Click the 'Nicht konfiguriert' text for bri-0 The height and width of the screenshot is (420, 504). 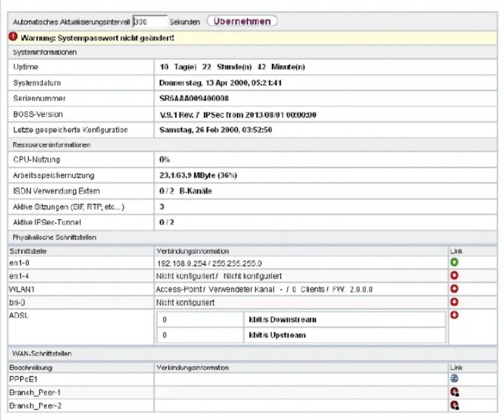point(186,302)
